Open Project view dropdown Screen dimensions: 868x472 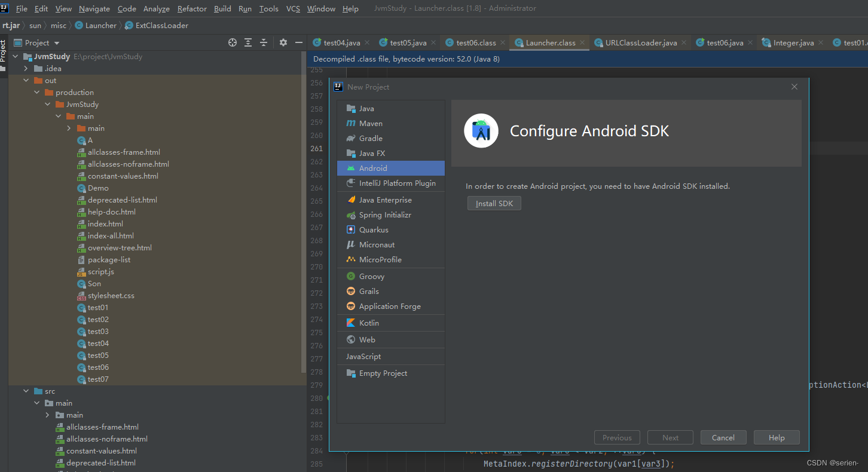click(57, 43)
